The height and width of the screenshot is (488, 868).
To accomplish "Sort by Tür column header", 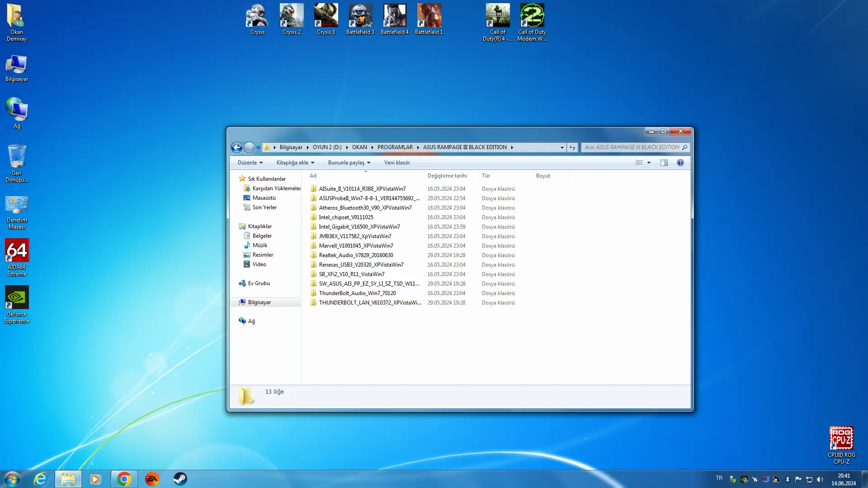I will pyautogui.click(x=505, y=176).
